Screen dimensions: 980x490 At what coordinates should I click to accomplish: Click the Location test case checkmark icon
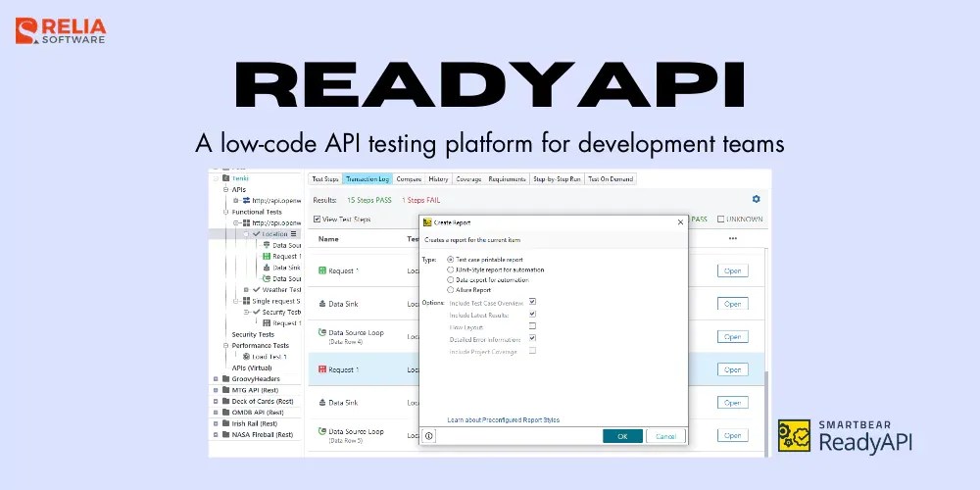coord(256,234)
